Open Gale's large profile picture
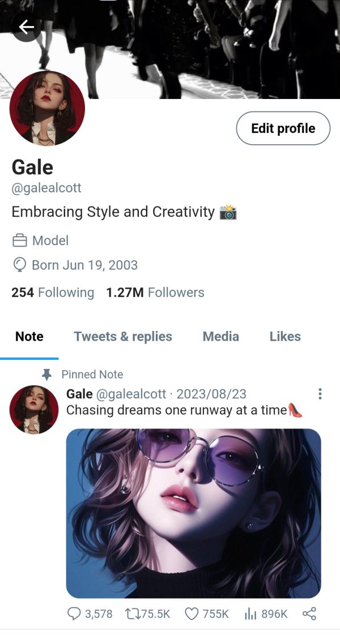340x644 pixels. point(47,109)
